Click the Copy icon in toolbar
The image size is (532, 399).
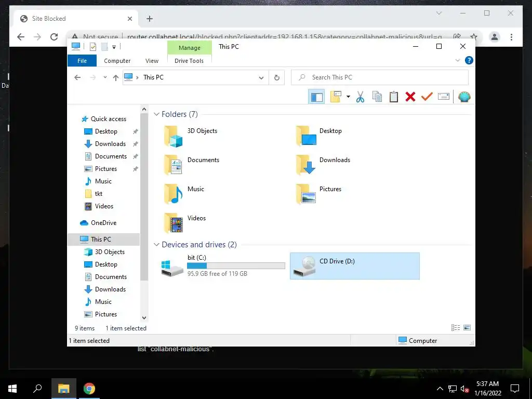[x=377, y=97]
